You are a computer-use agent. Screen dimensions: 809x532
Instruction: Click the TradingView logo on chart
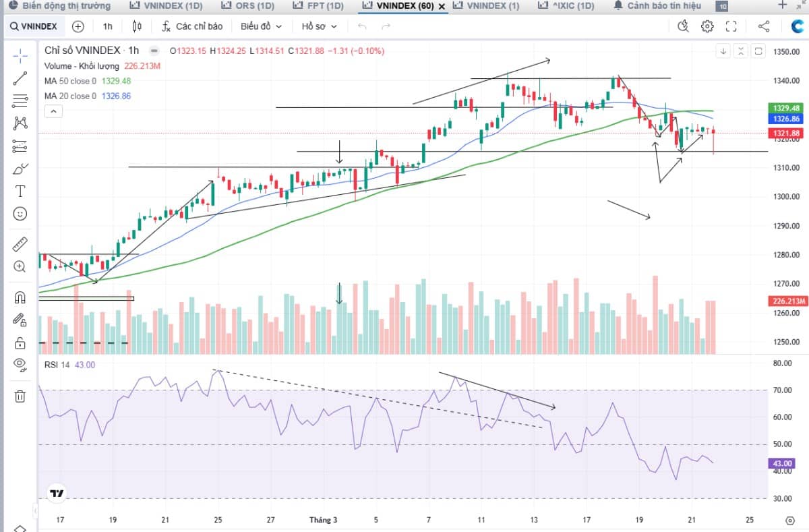(57, 493)
